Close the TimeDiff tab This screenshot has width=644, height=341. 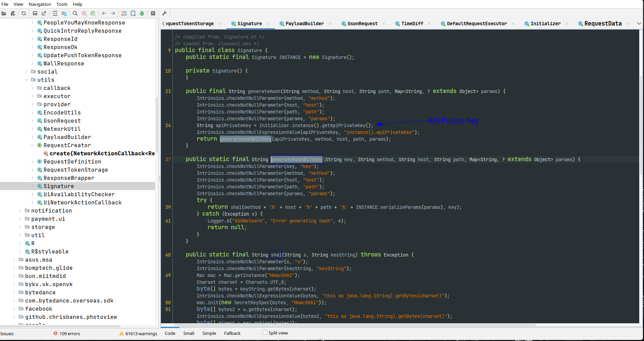429,24
